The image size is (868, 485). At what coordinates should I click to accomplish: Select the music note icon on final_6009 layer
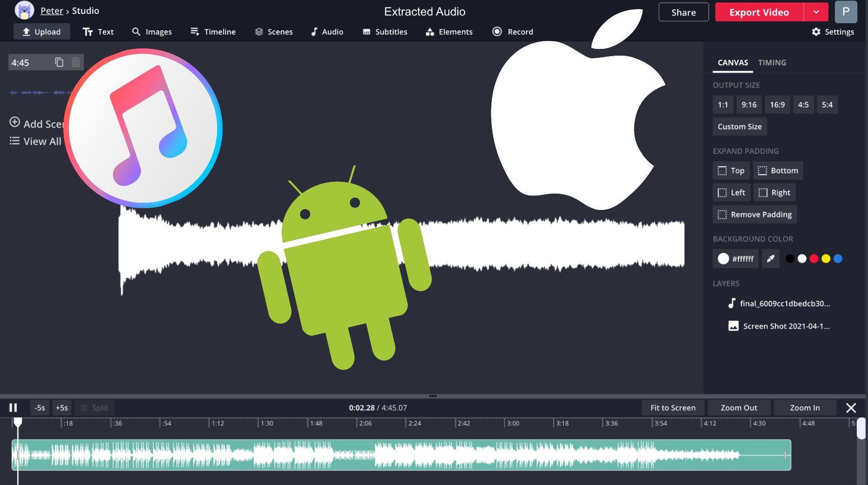pyautogui.click(x=732, y=303)
